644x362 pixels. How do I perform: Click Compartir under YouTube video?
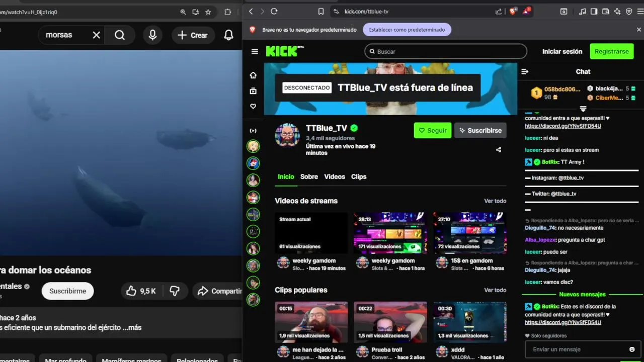(217, 291)
